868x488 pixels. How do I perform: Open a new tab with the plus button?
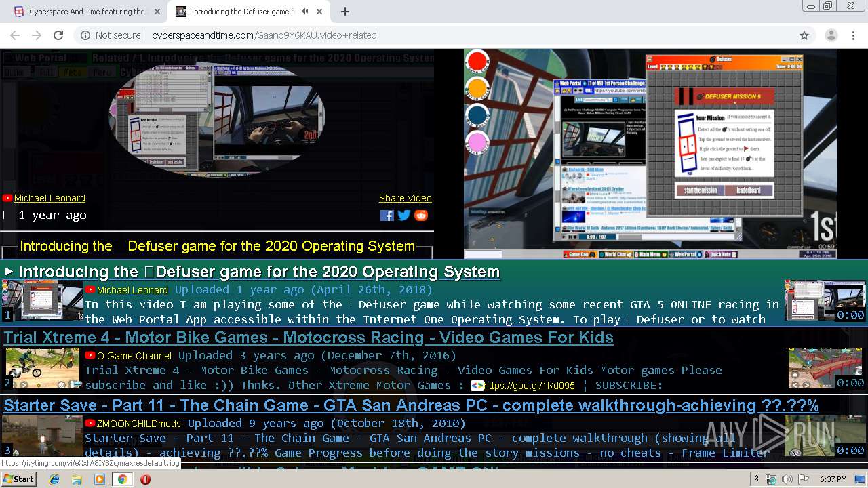345,12
